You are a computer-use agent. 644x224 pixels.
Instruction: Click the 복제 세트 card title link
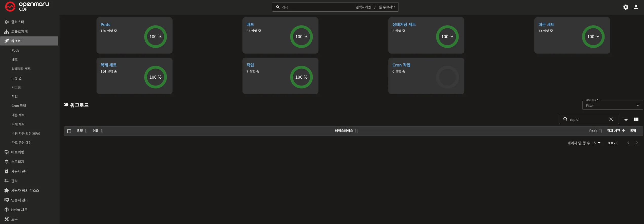point(108,65)
